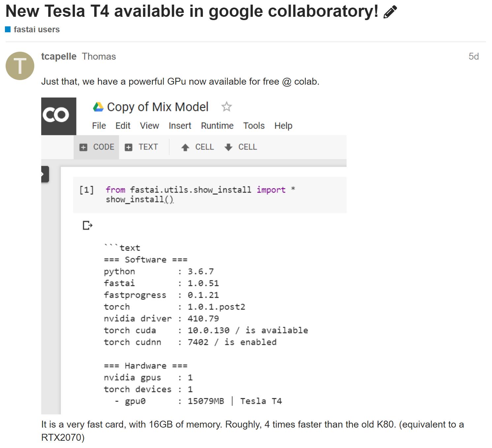Click the blue fastai users category square

[8, 29]
